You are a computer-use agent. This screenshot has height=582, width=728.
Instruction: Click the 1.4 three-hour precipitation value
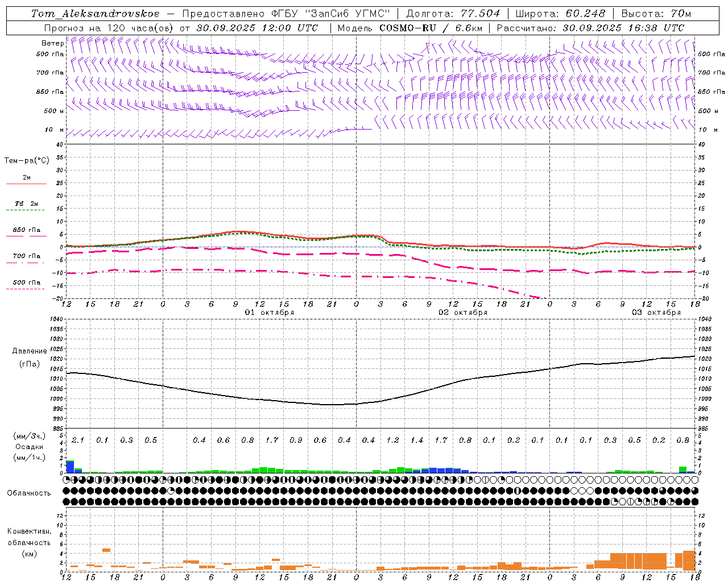pos(417,440)
